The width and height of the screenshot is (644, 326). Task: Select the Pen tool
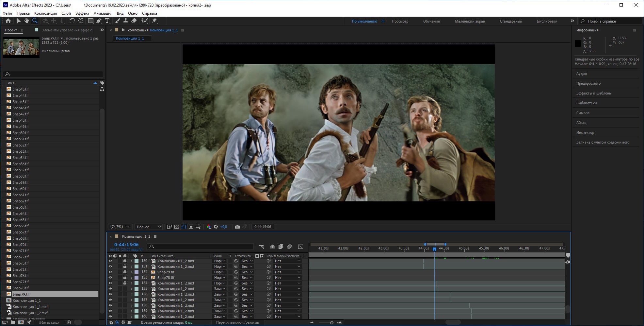coord(99,21)
